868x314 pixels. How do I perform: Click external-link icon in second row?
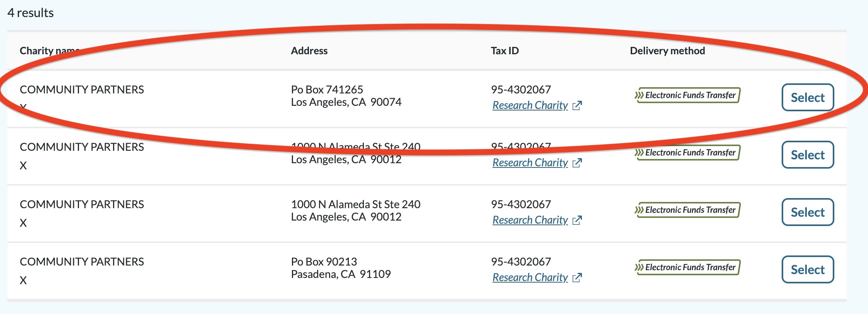577,163
